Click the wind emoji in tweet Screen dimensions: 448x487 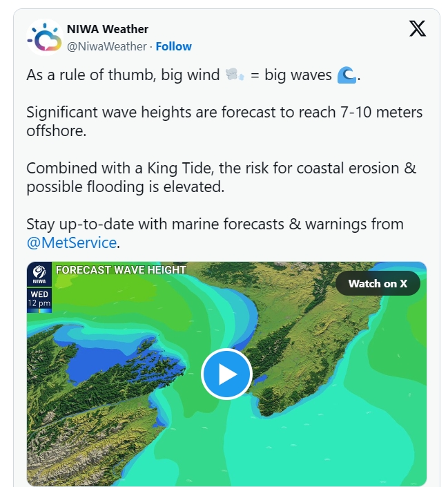[235, 75]
